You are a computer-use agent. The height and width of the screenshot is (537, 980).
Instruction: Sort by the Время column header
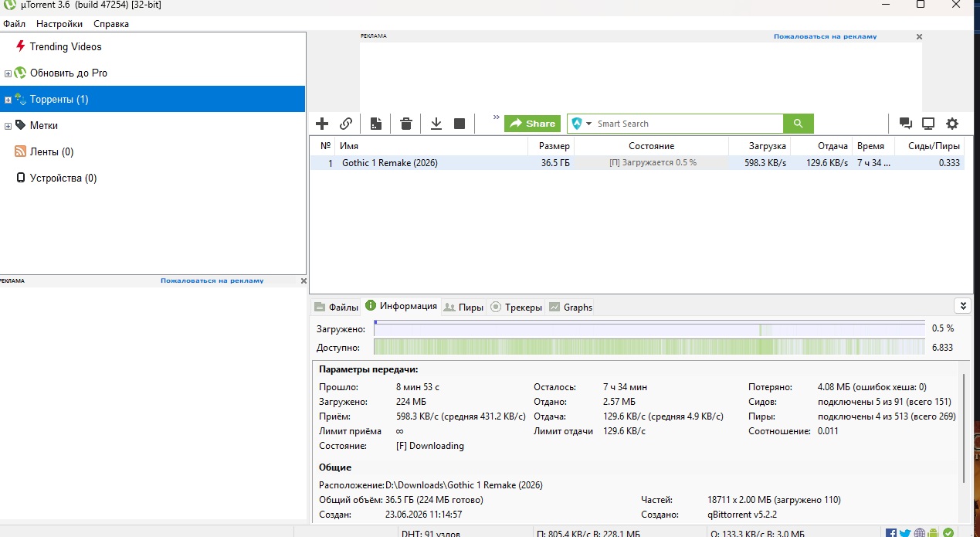[x=873, y=146]
